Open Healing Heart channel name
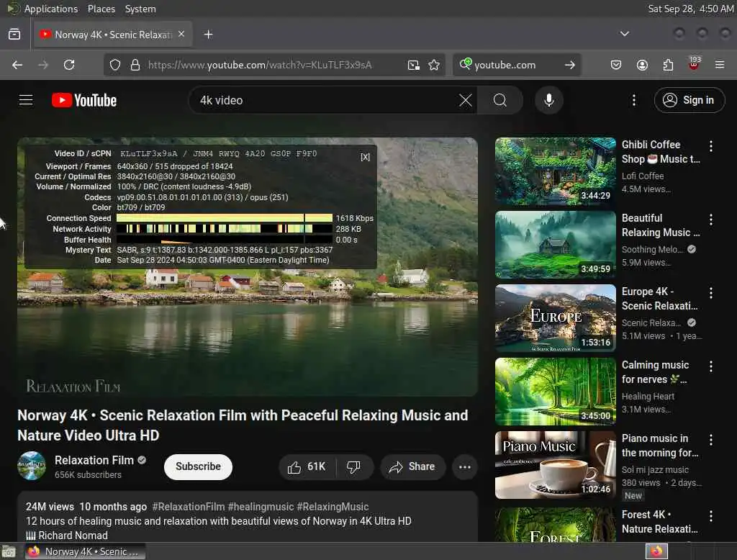The width and height of the screenshot is (737, 560). pos(648,397)
